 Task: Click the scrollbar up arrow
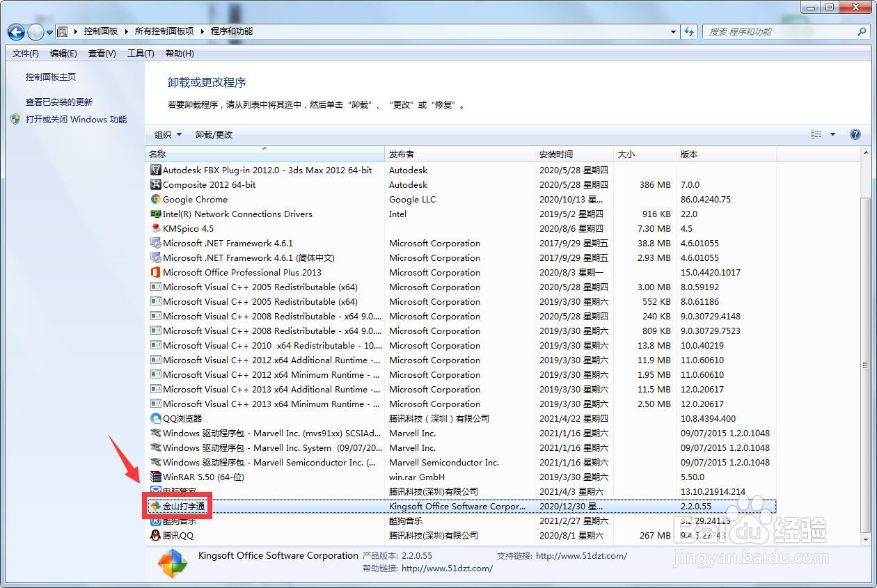click(x=865, y=154)
